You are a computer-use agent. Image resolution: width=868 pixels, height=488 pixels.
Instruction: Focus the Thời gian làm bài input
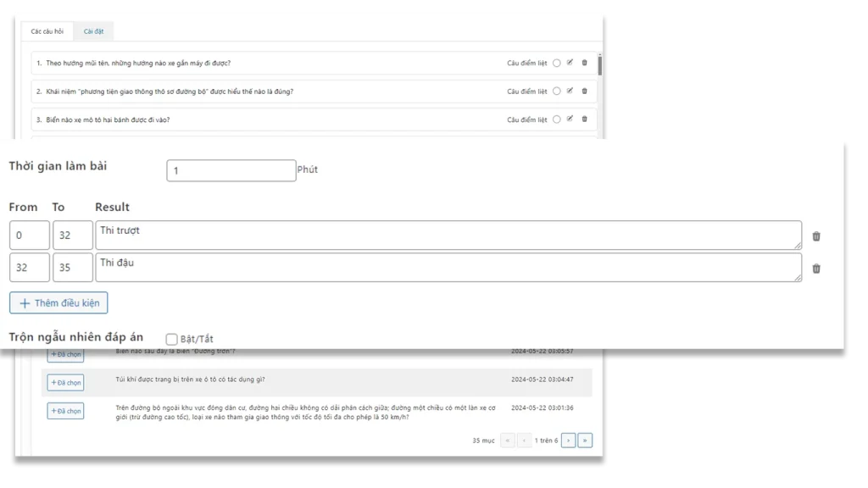pos(231,170)
